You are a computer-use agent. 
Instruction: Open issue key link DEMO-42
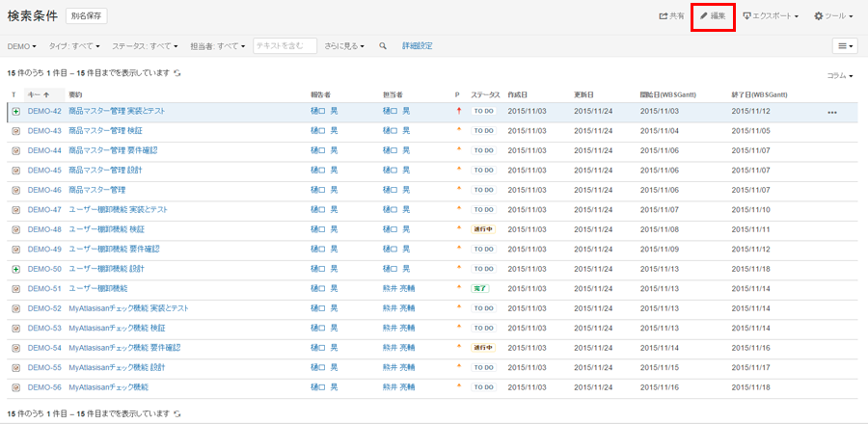(x=44, y=111)
